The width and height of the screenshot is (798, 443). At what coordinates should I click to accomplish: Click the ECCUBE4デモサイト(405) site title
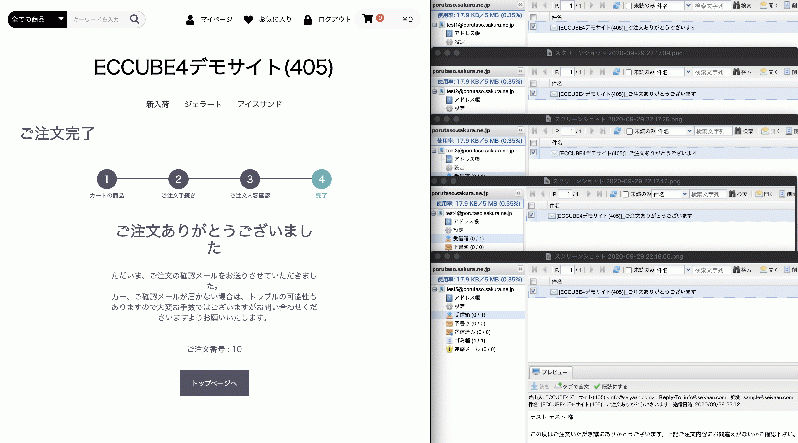[x=213, y=67]
